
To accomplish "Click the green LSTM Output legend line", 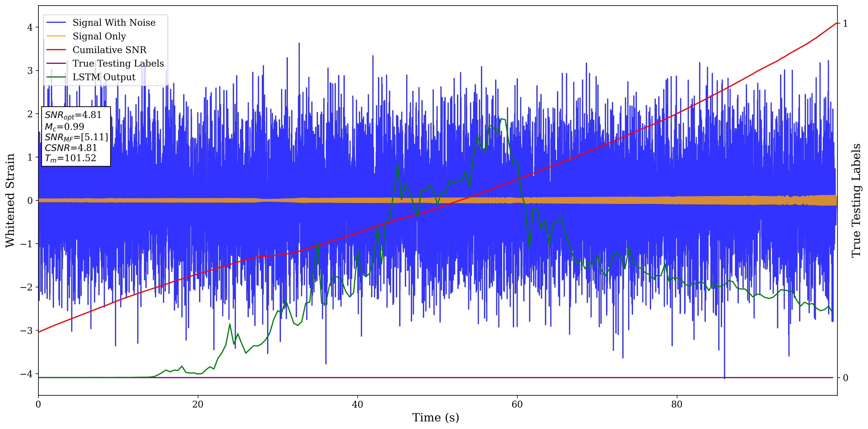I will (56, 77).
